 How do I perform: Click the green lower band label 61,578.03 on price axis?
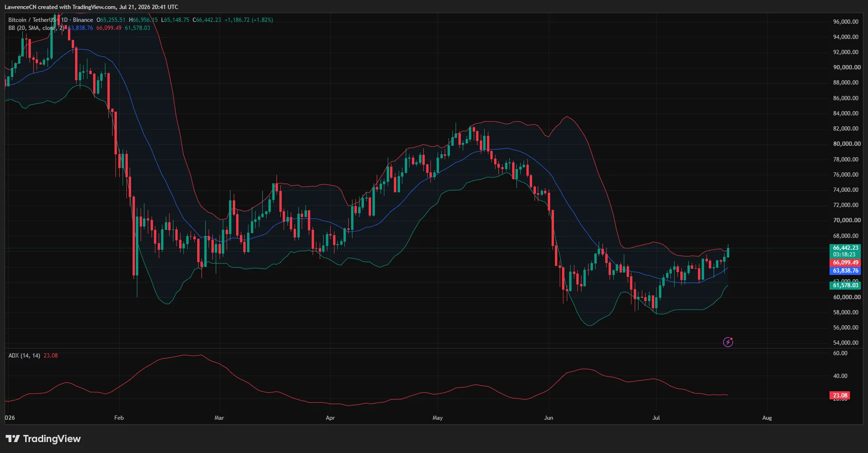click(x=845, y=285)
